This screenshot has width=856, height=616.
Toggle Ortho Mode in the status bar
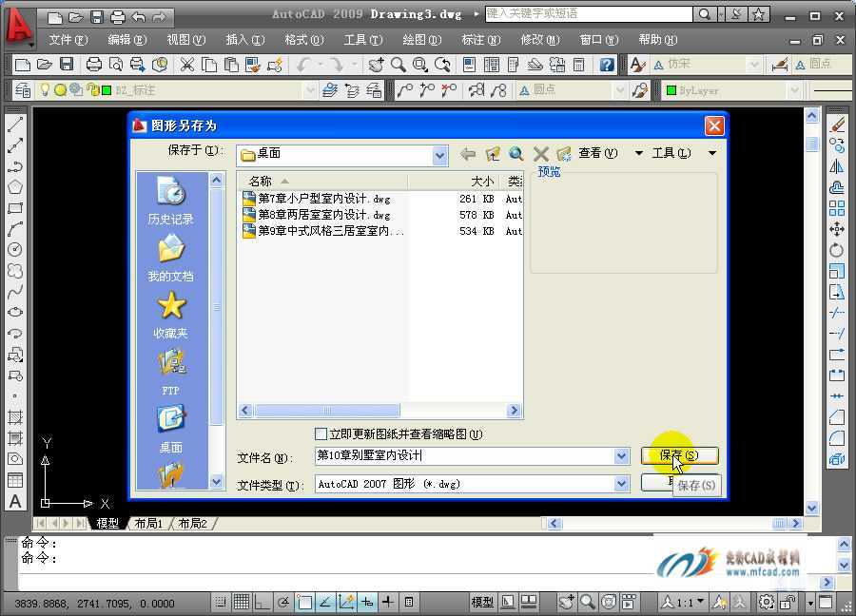click(x=263, y=603)
